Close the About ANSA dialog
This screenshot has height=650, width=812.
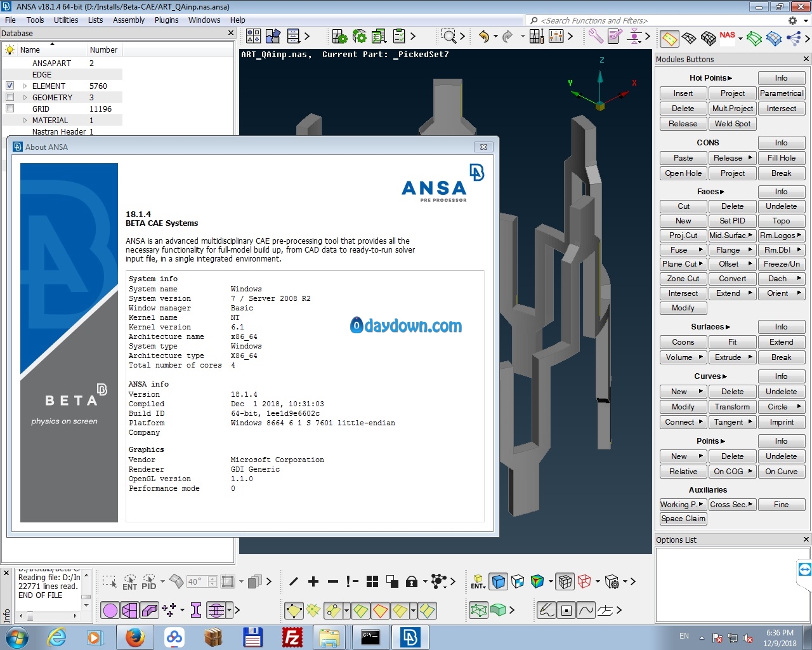click(x=483, y=147)
